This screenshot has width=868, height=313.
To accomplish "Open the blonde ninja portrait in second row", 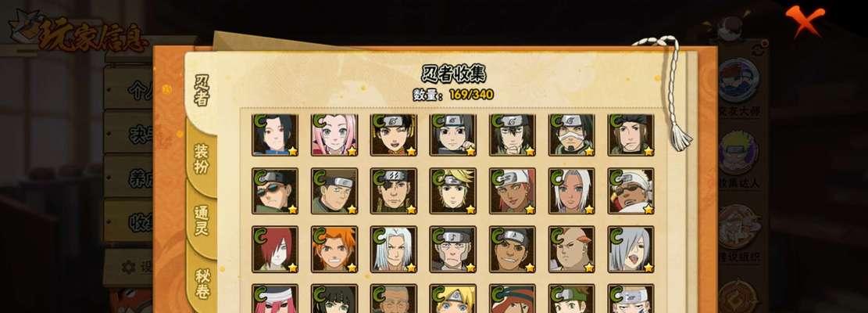I will tap(453, 191).
